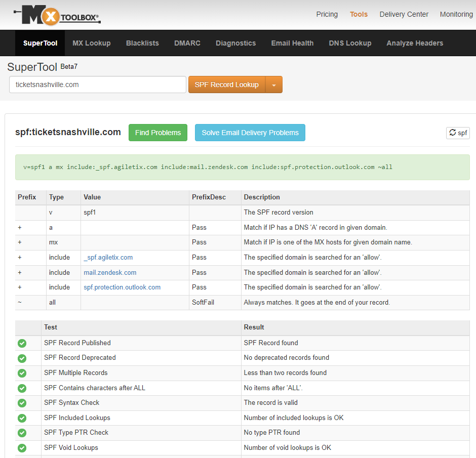The image size is (476, 458).
Task: Open the DNS Lookup tab
Action: tap(350, 43)
